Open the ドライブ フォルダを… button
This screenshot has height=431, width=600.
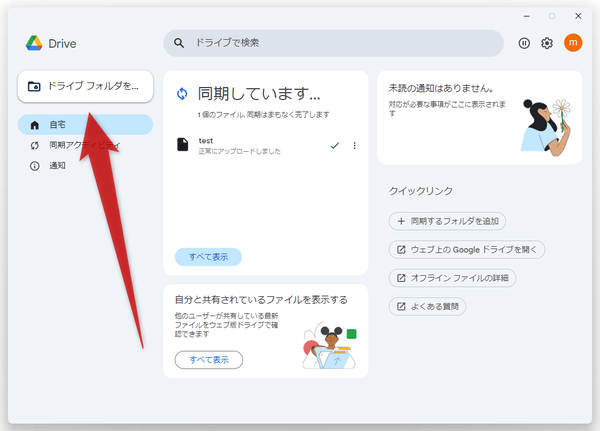click(85, 86)
